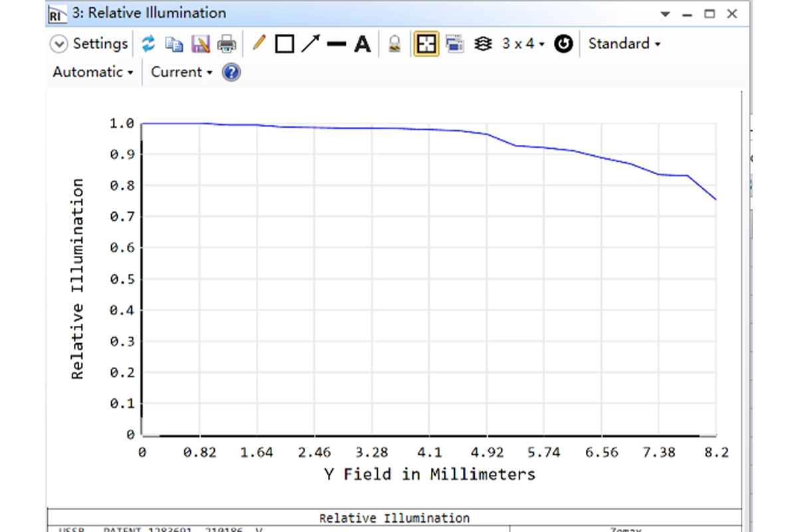The height and width of the screenshot is (532, 798).
Task: Select the pencil annotation tool
Action: [259, 45]
